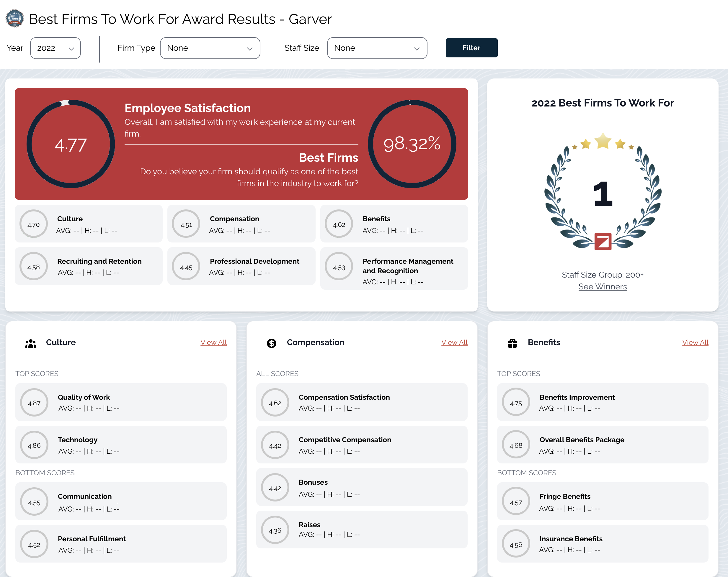Click the Insurance Benefits row
This screenshot has height=577, width=728.
click(x=603, y=544)
